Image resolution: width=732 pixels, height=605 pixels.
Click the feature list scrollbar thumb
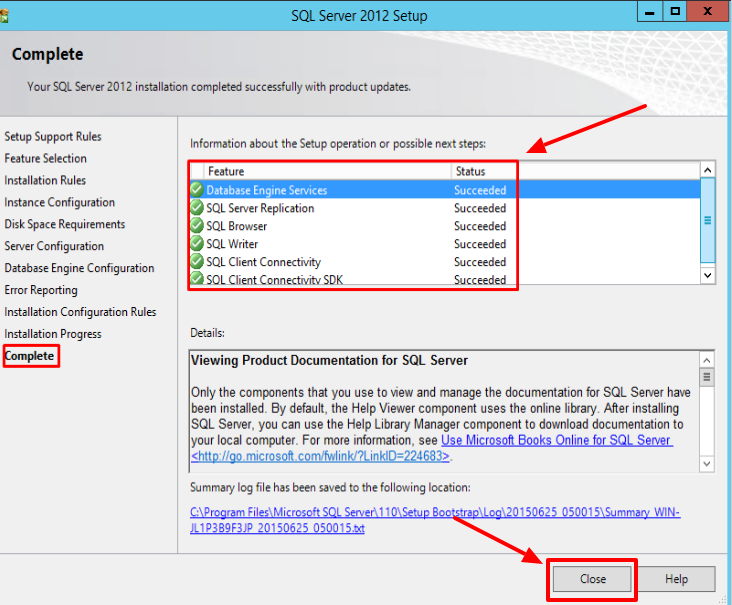[x=708, y=220]
